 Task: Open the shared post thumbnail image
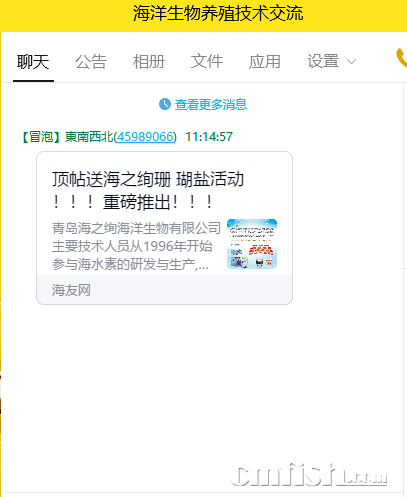(252, 244)
